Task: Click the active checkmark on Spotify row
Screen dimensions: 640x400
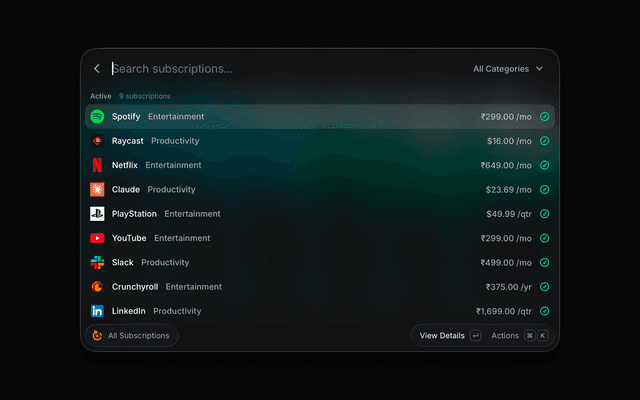Action: (x=544, y=117)
